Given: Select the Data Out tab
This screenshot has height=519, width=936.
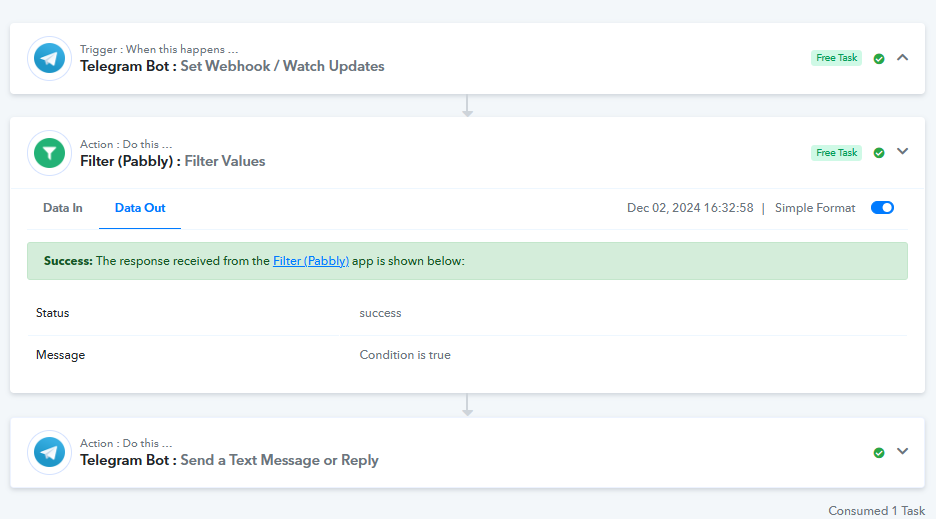Looking at the screenshot, I should 140,208.
